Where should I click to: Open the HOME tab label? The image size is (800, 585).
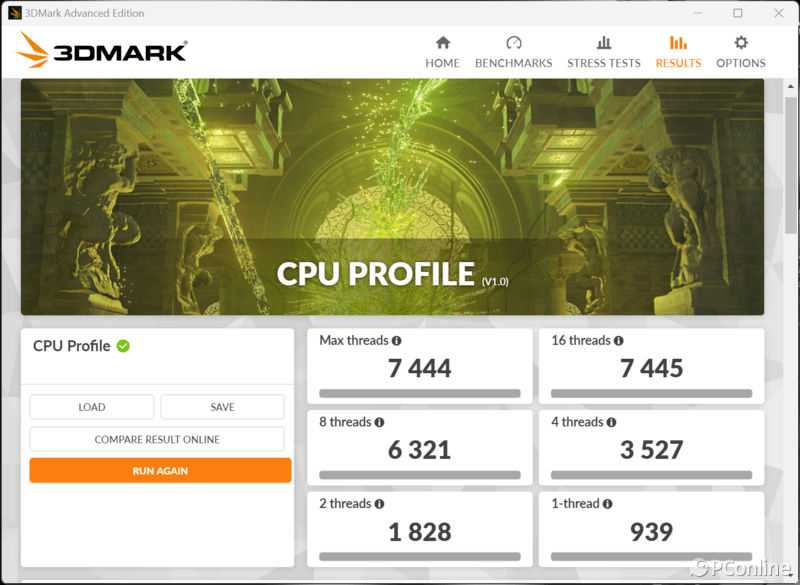click(x=442, y=63)
